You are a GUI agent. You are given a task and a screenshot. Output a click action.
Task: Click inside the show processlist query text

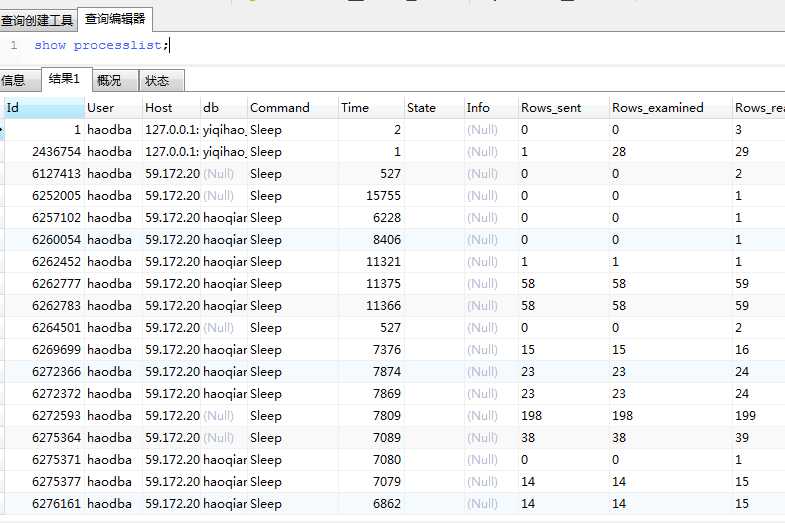(101, 45)
